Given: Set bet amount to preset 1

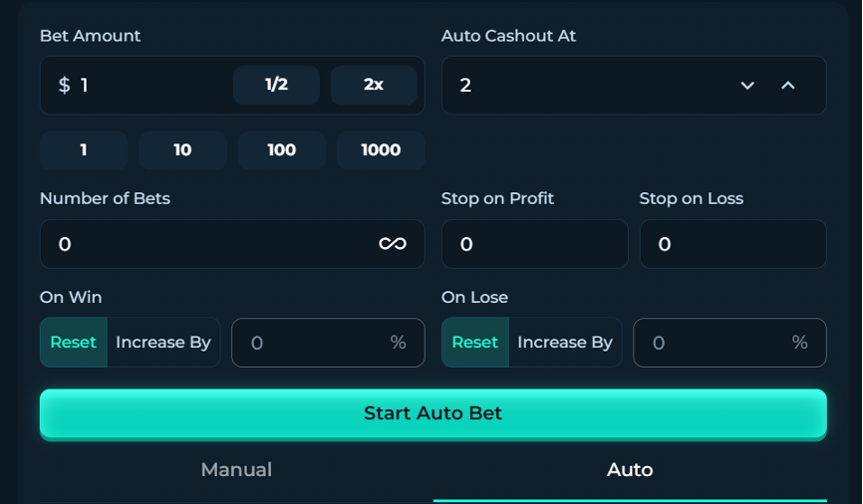Looking at the screenshot, I should (x=84, y=150).
